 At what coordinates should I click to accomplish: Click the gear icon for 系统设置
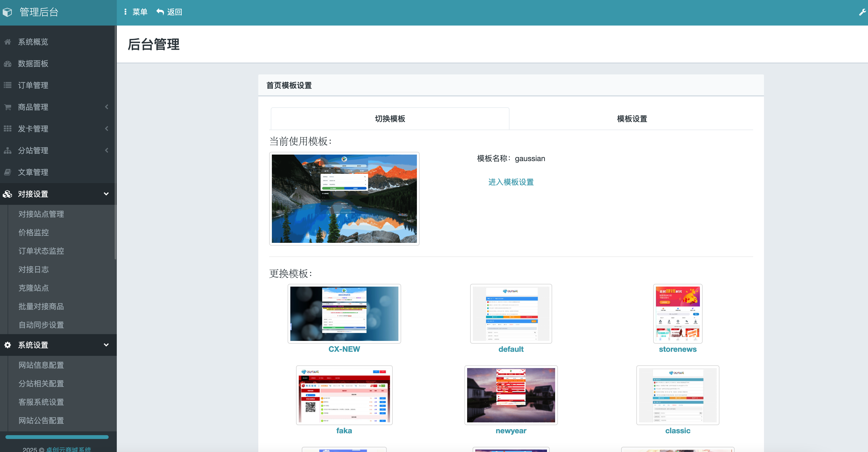(7, 345)
